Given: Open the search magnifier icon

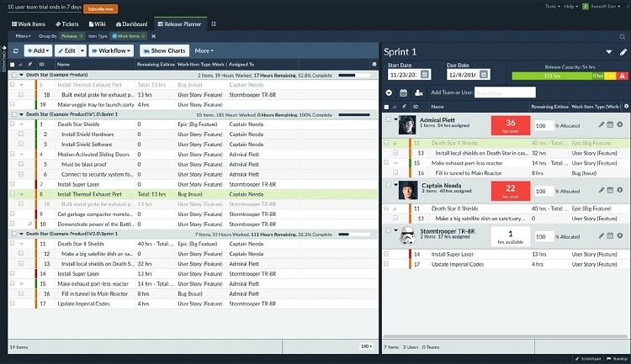Looking at the screenshot, I should coord(622,37).
